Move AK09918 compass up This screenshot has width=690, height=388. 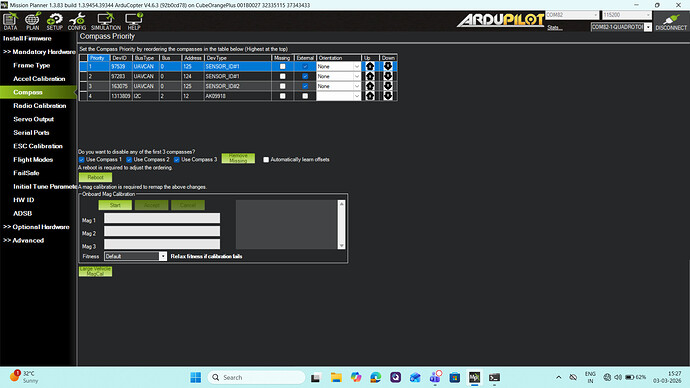[x=370, y=95]
